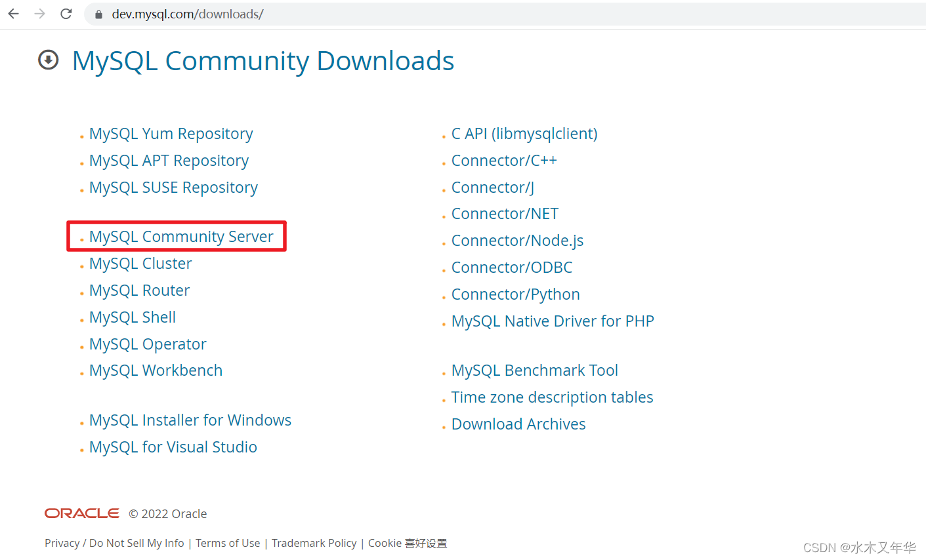Open MySQL SUSE Repository link

coord(173,188)
